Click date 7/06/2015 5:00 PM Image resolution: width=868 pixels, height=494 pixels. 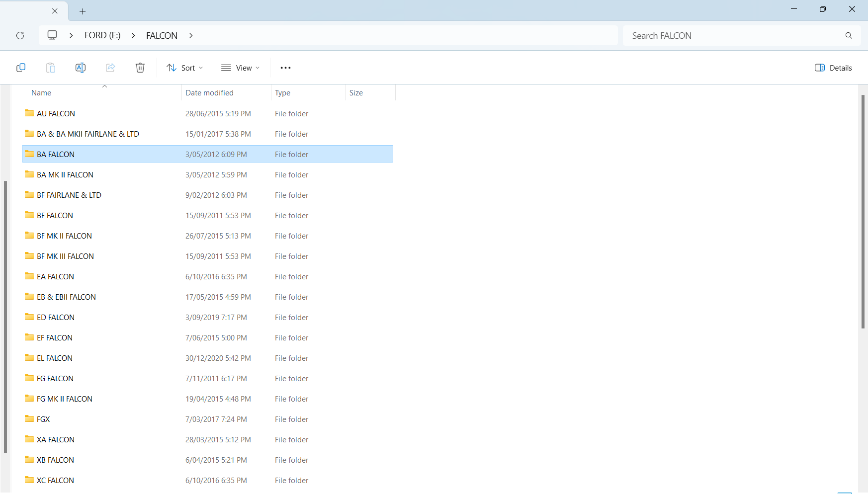pyautogui.click(x=216, y=337)
